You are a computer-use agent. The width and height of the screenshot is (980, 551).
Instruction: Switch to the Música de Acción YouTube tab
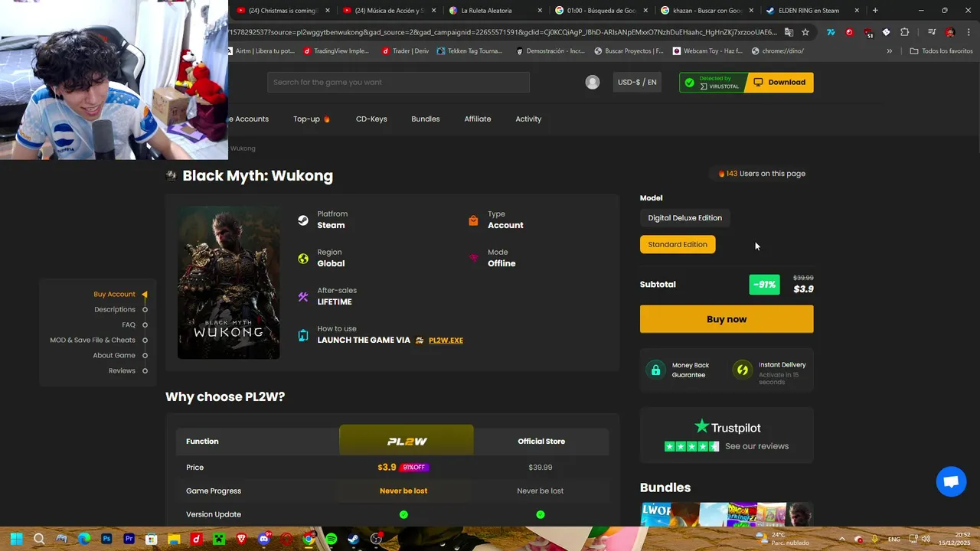click(389, 11)
